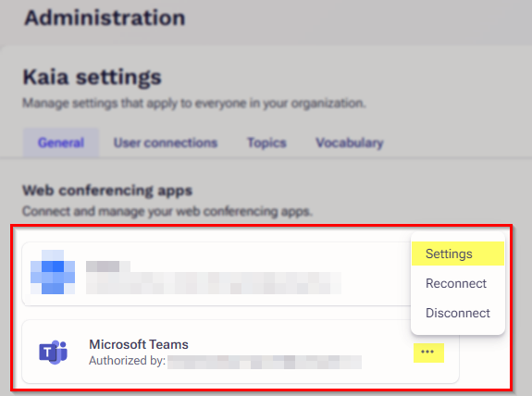The width and height of the screenshot is (532, 396).
Task: Click the Administration page heading
Action: 105,18
